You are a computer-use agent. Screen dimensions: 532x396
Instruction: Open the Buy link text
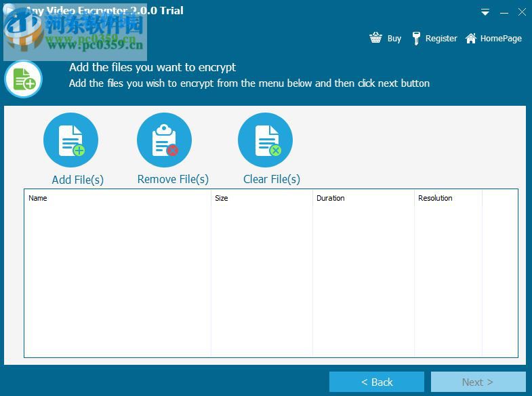point(394,39)
